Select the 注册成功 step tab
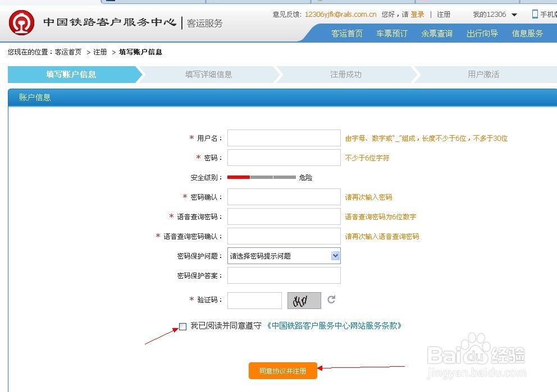Viewport: 557px width, 392px height. click(346, 75)
